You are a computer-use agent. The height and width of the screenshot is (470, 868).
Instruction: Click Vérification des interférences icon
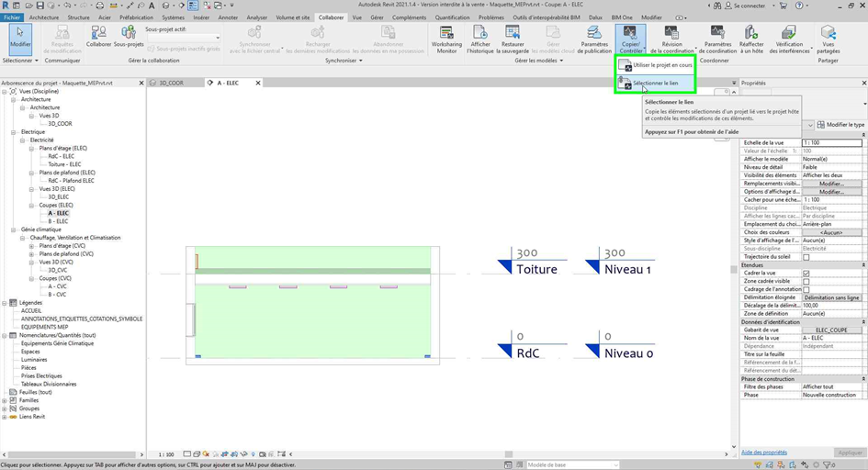[789, 38]
